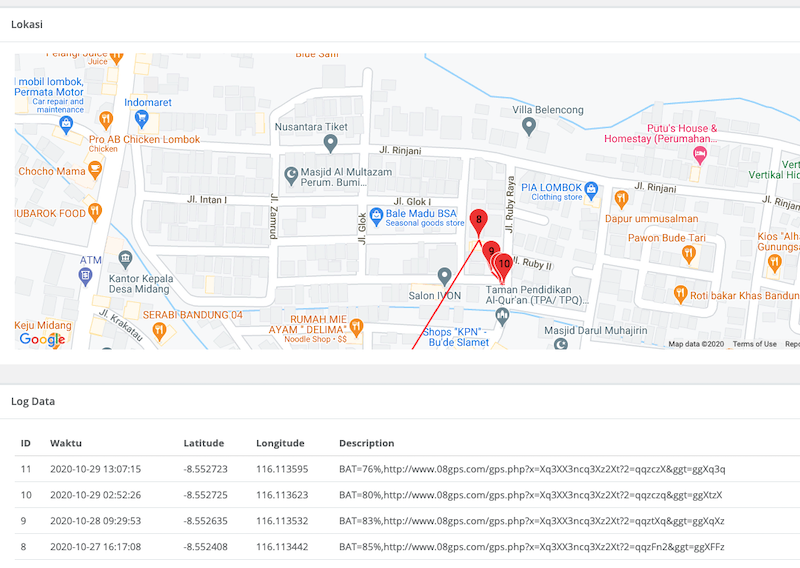Click the Map data ©2020 text
Screen dimensions: 800x568
click(696, 344)
